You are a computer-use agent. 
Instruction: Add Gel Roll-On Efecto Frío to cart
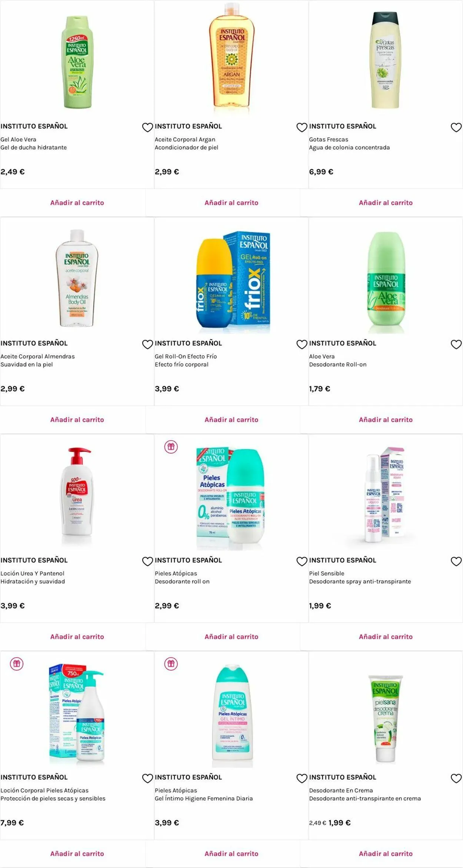[x=231, y=420]
